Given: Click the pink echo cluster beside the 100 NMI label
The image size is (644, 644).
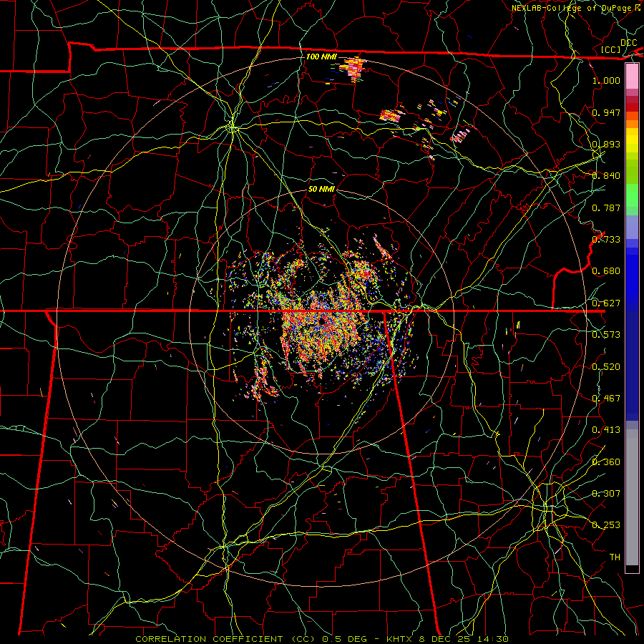Looking at the screenshot, I should [x=354, y=68].
